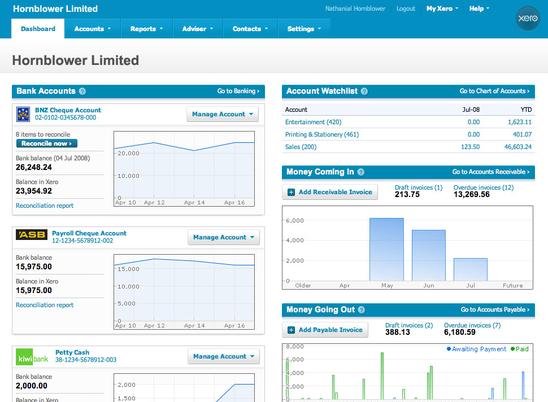
Task: Click plus icon on Add Receivable Invoice
Action: tap(291, 192)
